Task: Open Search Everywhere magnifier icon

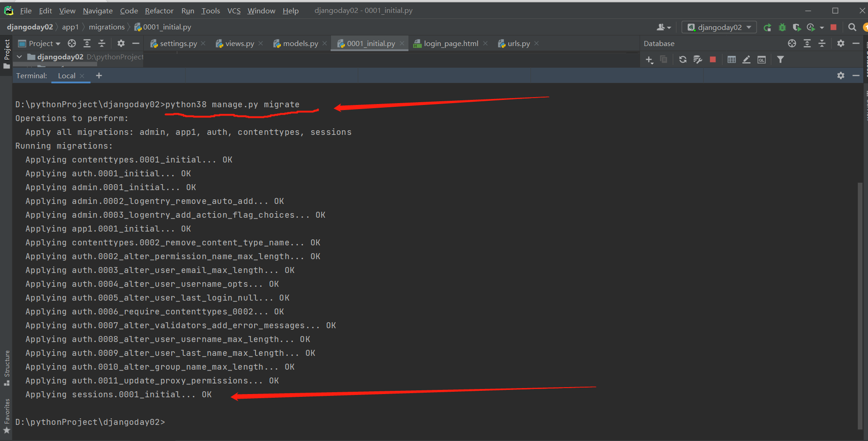Action: coord(852,28)
